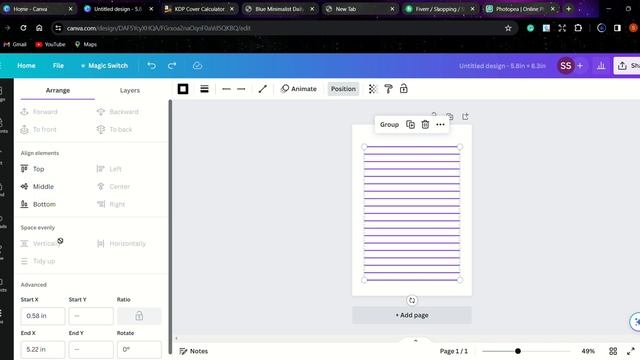The height and width of the screenshot is (360, 640).
Task: Choose the line type diagonal icon
Action: click(262, 89)
